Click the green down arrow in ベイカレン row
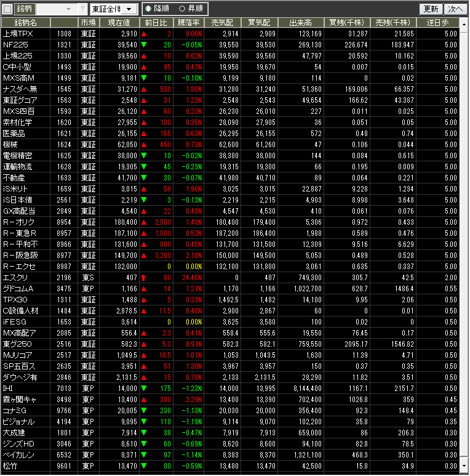This screenshot has width=470, height=476. [x=144, y=454]
